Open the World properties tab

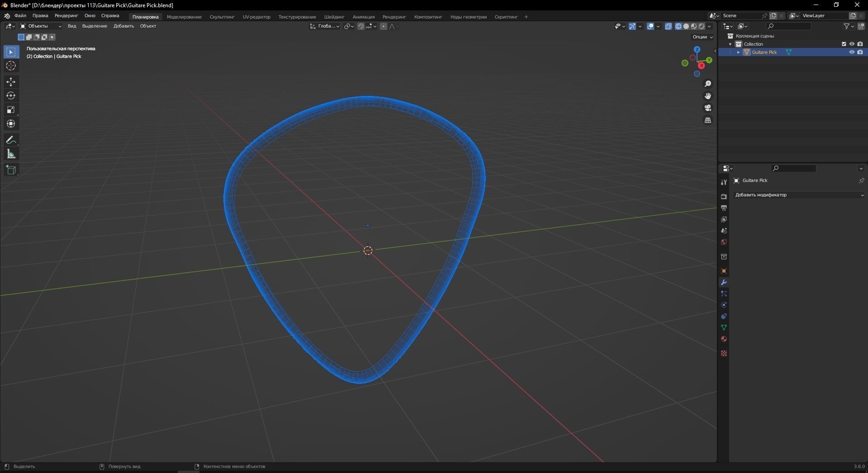pos(724,242)
